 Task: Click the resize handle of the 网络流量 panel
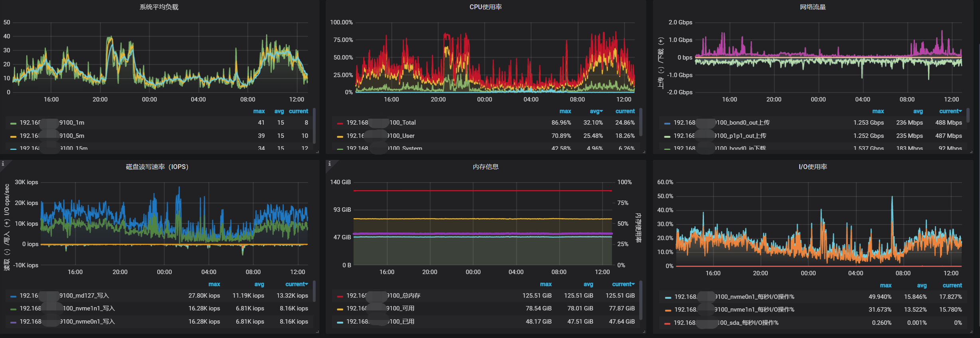(x=971, y=152)
